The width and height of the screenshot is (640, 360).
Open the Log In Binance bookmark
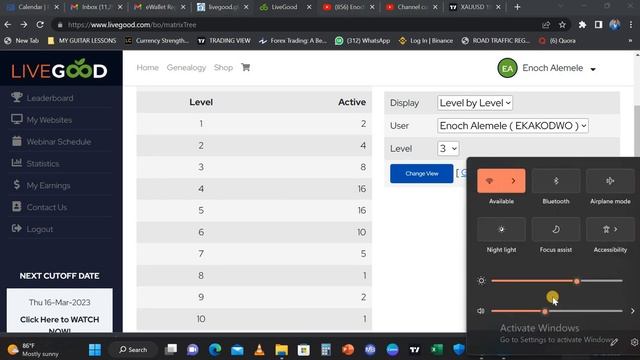426,41
